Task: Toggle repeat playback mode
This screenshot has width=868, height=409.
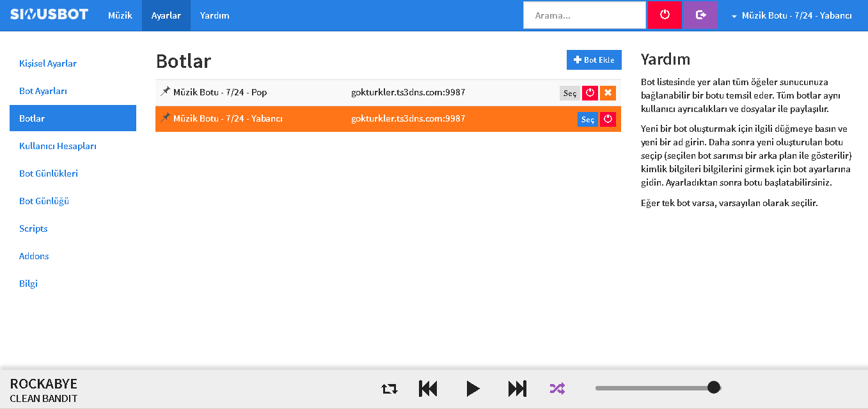Action: (390, 389)
